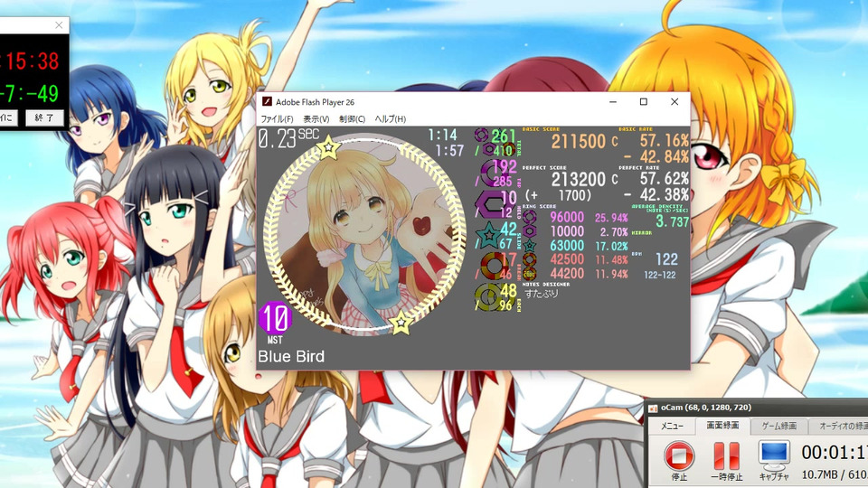
Task: Click the purple level 10 MST badge
Action: 275,323
